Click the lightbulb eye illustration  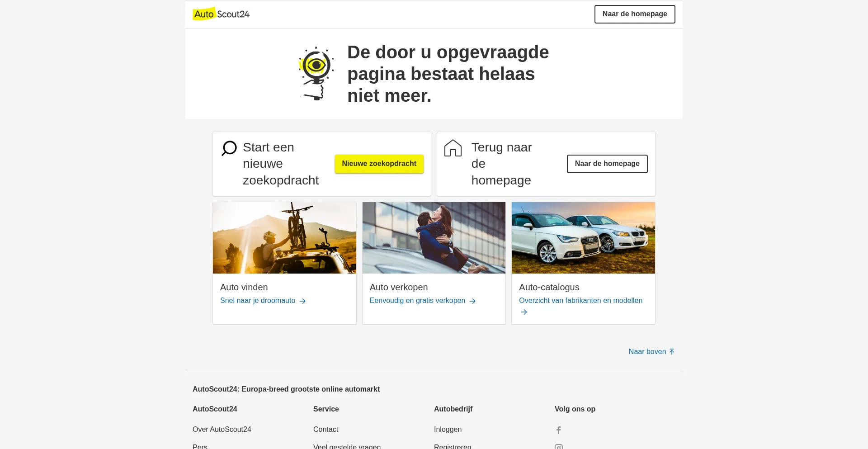[x=316, y=73]
